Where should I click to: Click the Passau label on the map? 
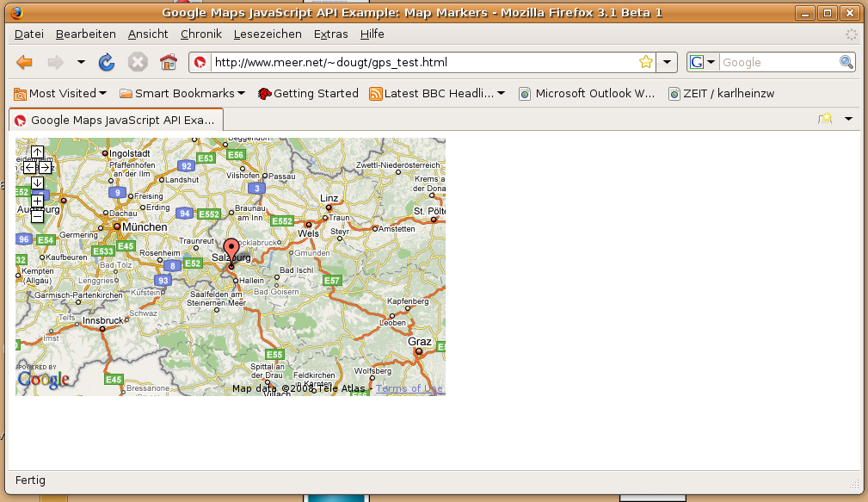pyautogui.click(x=282, y=177)
